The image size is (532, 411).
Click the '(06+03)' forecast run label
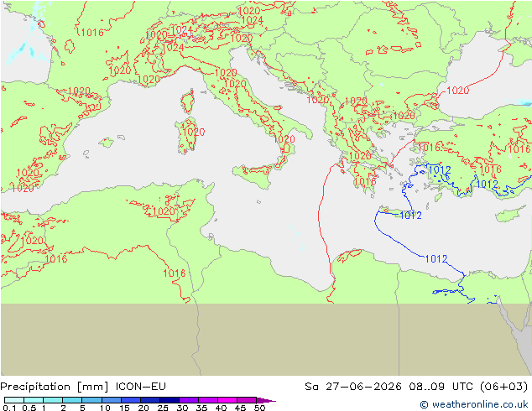point(504,387)
